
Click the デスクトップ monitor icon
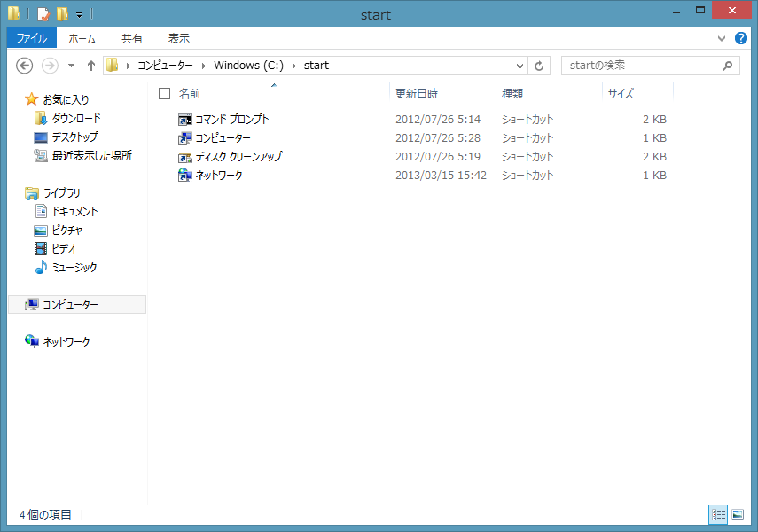point(41,137)
